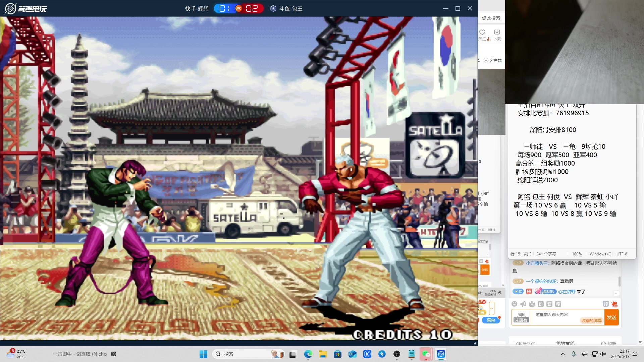Click the 管 manager icon in chat toolbar
The height and width of the screenshot is (362, 644).
click(x=549, y=304)
